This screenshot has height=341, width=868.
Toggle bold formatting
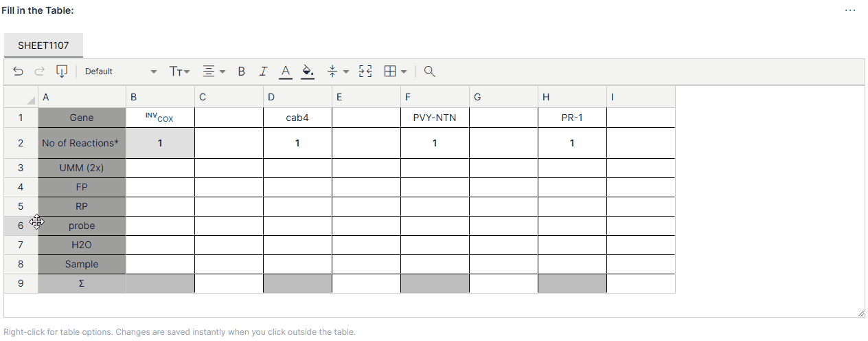tap(241, 71)
